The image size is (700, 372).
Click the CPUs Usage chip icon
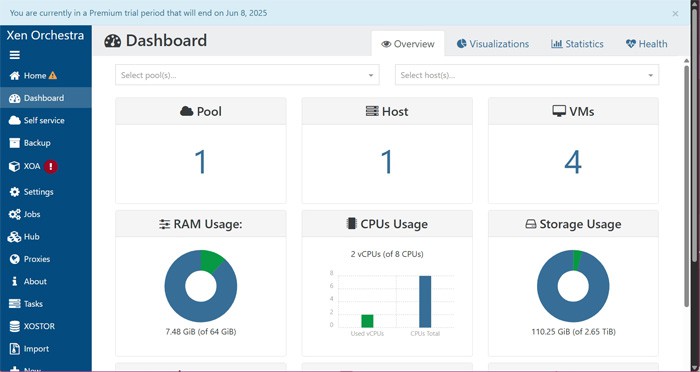(x=352, y=224)
